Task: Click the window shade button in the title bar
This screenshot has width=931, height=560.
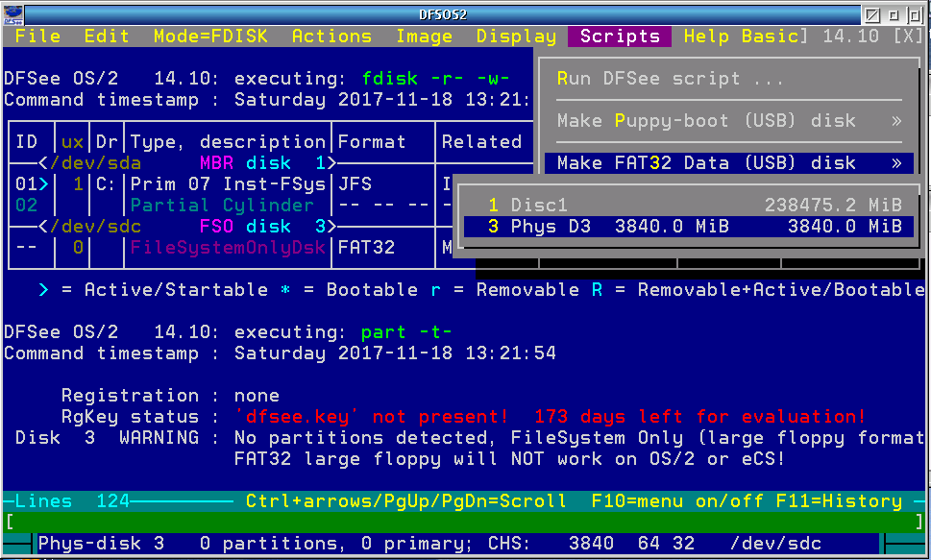Action: click(872, 15)
